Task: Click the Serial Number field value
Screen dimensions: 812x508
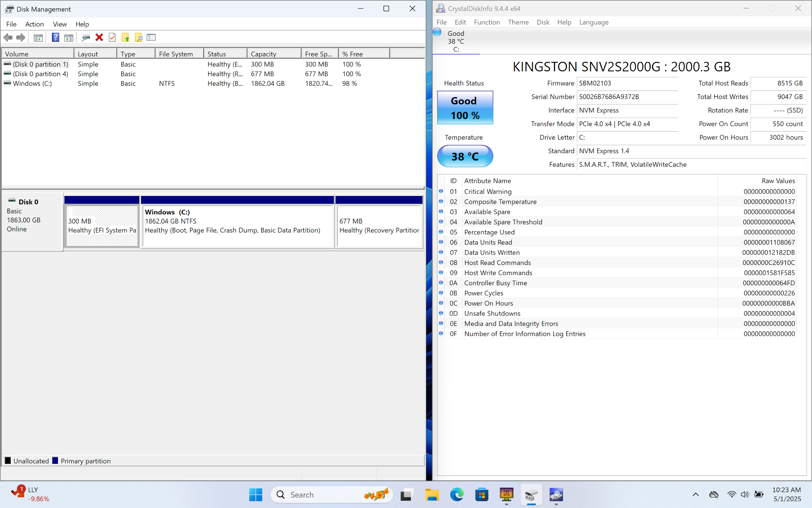Action: pyautogui.click(x=627, y=96)
